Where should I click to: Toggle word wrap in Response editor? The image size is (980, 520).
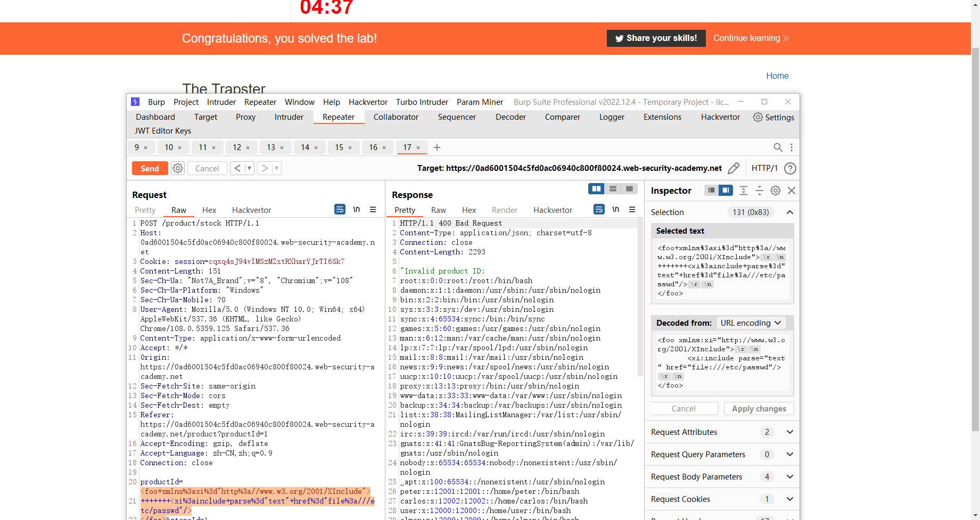(599, 210)
